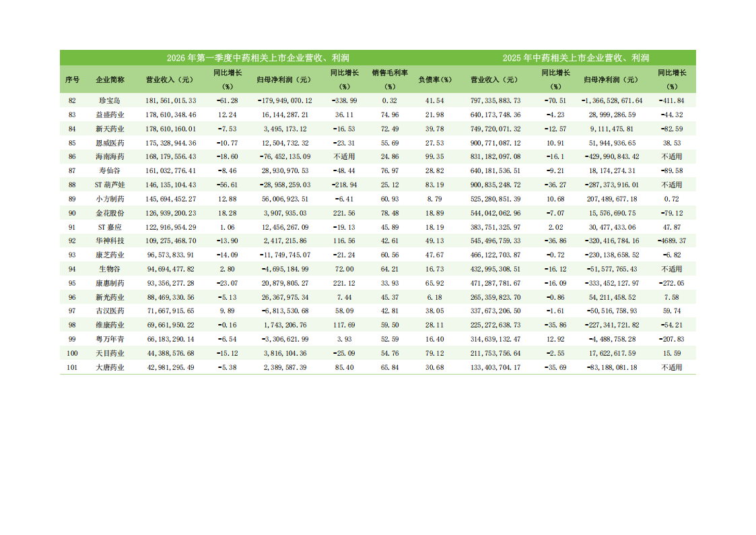This screenshot has height=535, width=756.
Task: Click 2025 revenue 900,771,087.12
Action: [495, 143]
